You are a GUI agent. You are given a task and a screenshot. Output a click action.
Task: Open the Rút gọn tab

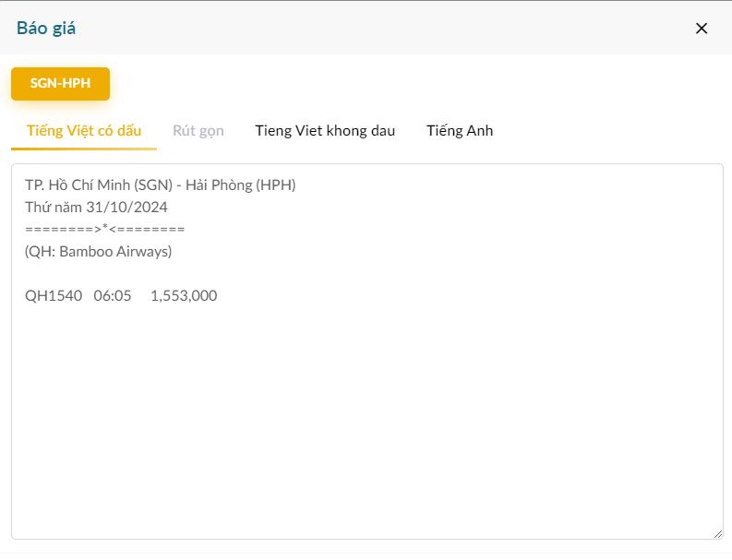(x=198, y=130)
